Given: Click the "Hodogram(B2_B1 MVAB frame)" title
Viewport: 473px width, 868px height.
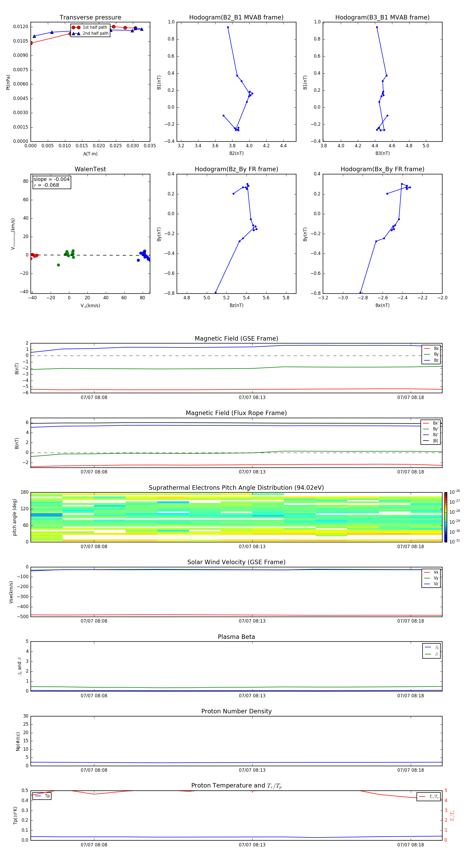Looking at the screenshot, I should pos(236,18).
